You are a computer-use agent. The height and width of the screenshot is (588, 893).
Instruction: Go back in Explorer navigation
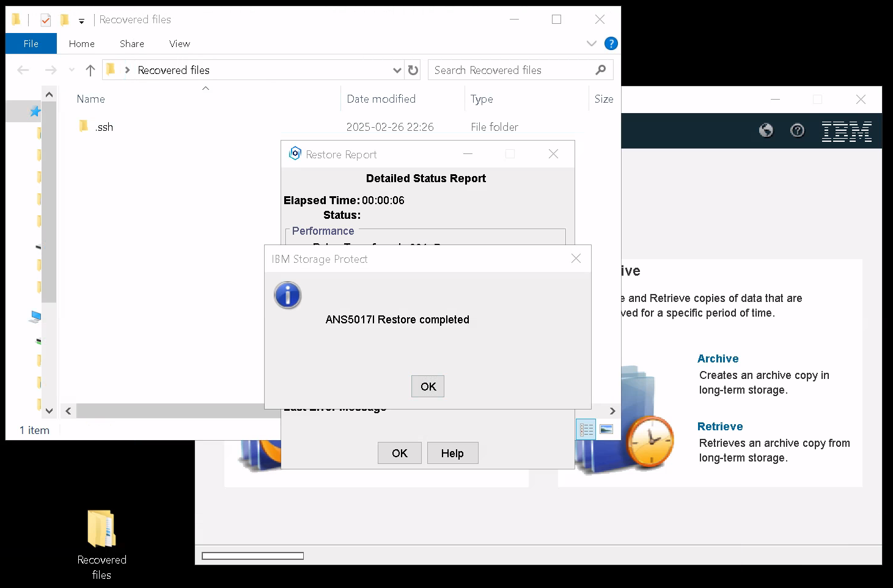[x=23, y=70]
